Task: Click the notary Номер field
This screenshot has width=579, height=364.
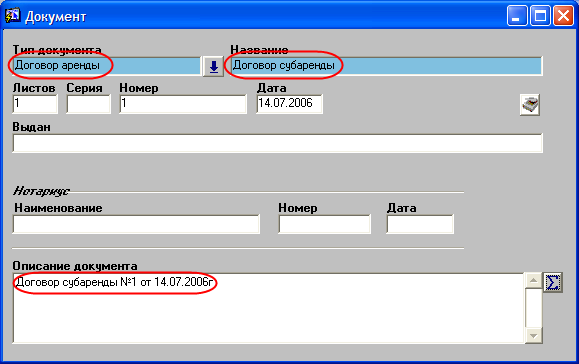Action: pos(325,224)
